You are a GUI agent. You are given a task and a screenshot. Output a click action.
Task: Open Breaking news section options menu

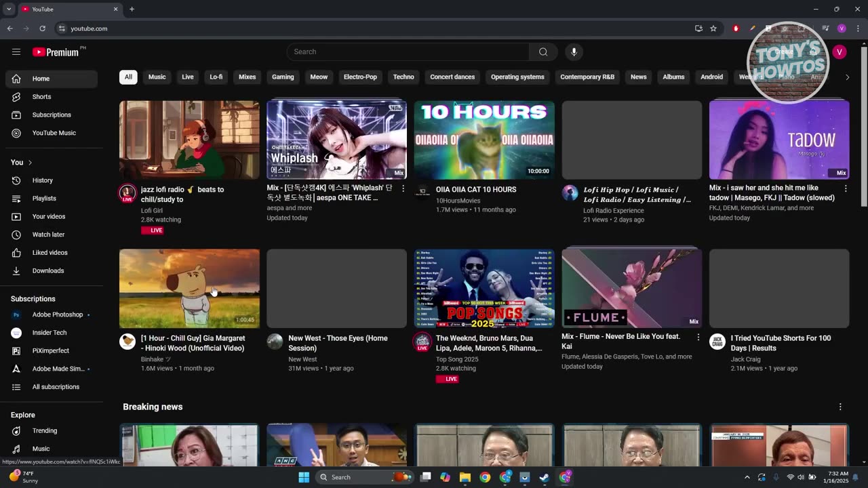[x=840, y=407]
